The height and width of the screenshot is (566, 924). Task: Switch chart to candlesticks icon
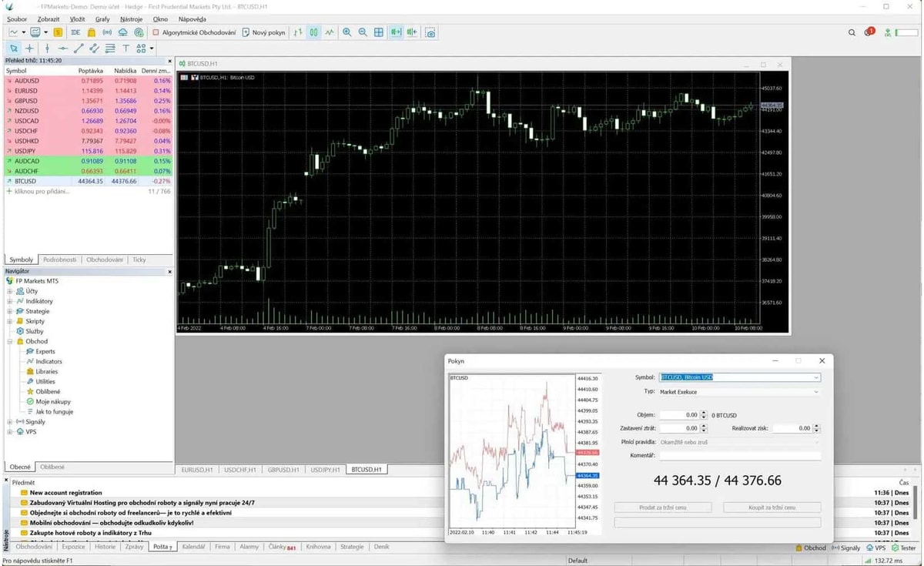point(313,32)
